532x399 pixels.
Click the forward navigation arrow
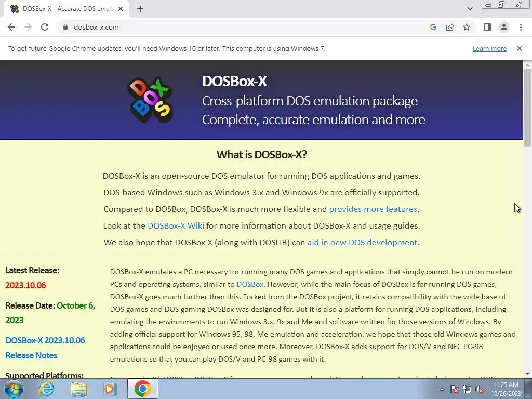(x=28, y=27)
